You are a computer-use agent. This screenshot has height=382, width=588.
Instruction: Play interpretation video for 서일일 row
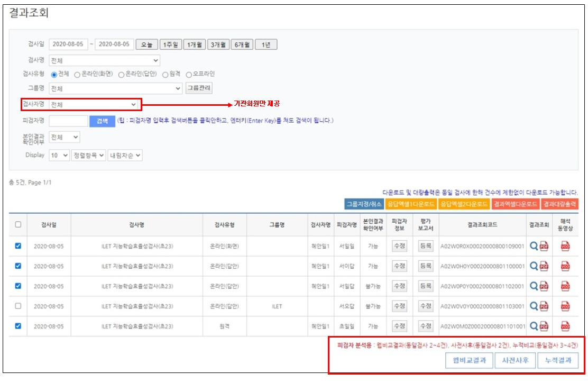pyautogui.click(x=565, y=246)
